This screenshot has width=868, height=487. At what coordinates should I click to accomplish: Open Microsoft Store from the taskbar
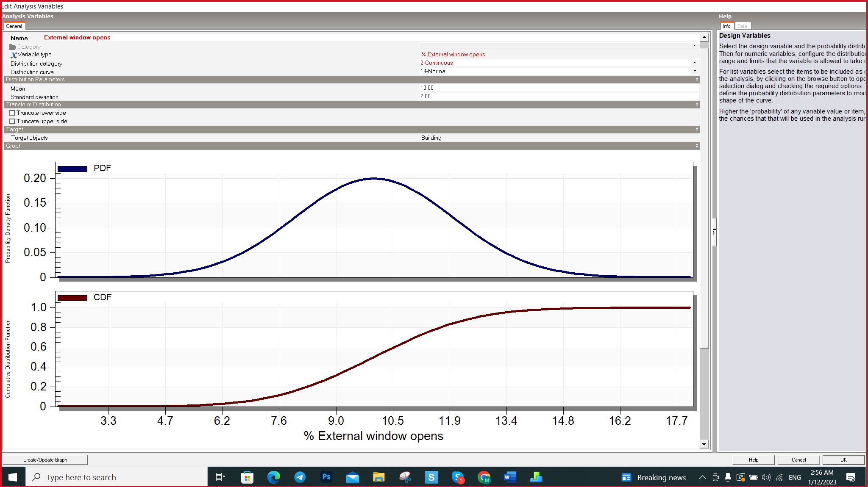[x=247, y=477]
